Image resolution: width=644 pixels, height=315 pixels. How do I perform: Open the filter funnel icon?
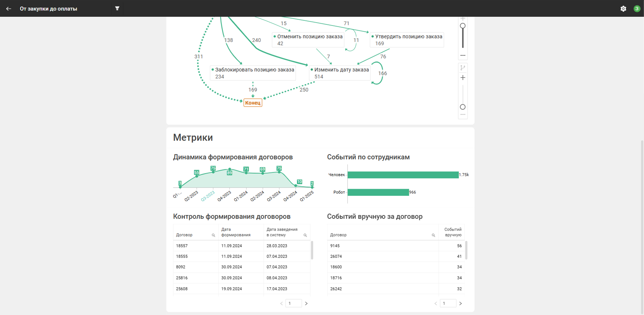[117, 8]
